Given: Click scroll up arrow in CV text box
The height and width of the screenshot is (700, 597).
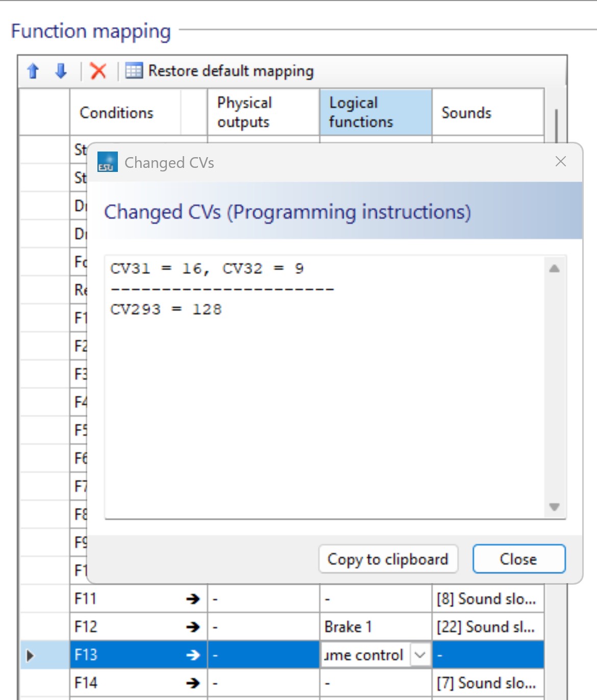Looking at the screenshot, I should [555, 268].
